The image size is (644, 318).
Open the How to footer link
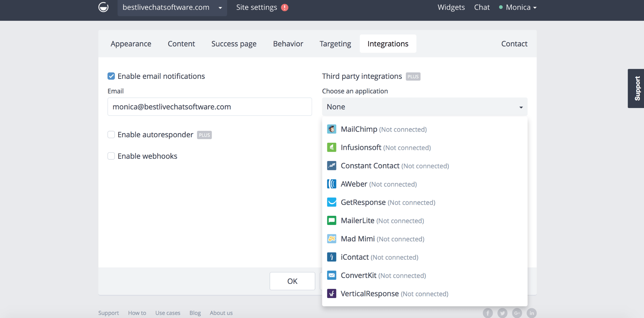pos(137,313)
